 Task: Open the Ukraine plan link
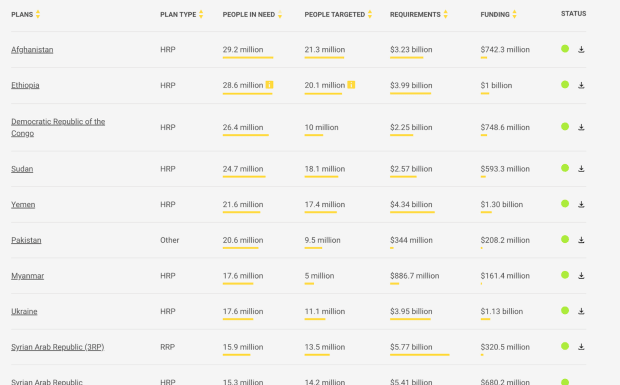coord(24,311)
